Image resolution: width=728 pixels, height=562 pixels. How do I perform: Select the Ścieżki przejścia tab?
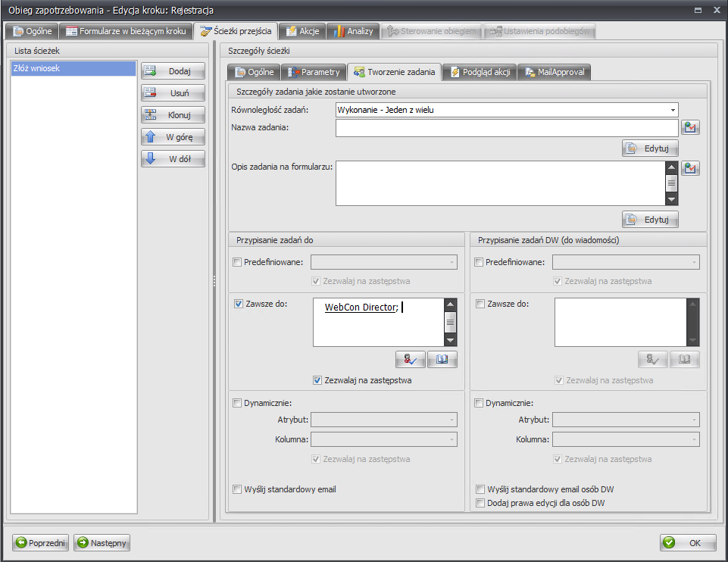coord(236,31)
